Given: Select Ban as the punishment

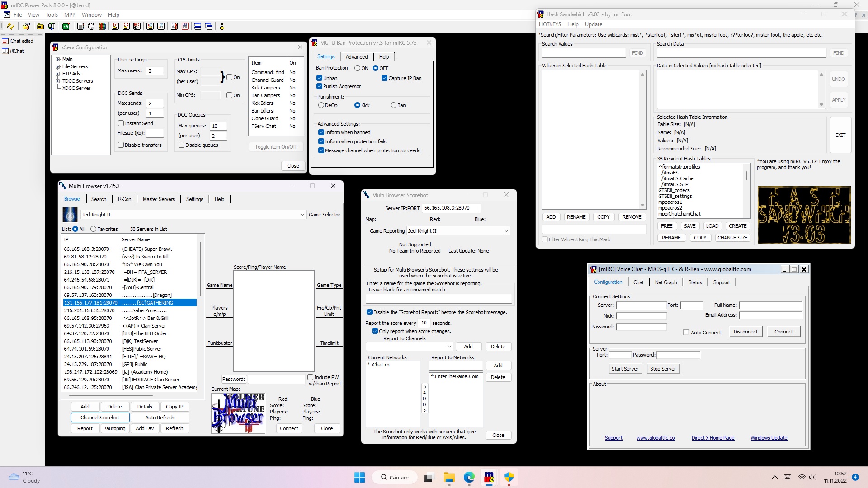Looking at the screenshot, I should (393, 105).
